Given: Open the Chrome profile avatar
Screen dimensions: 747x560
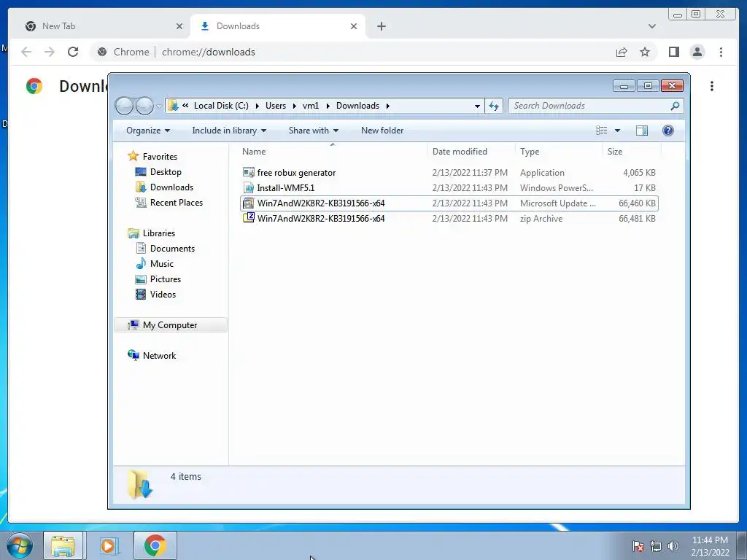Looking at the screenshot, I should [x=697, y=52].
